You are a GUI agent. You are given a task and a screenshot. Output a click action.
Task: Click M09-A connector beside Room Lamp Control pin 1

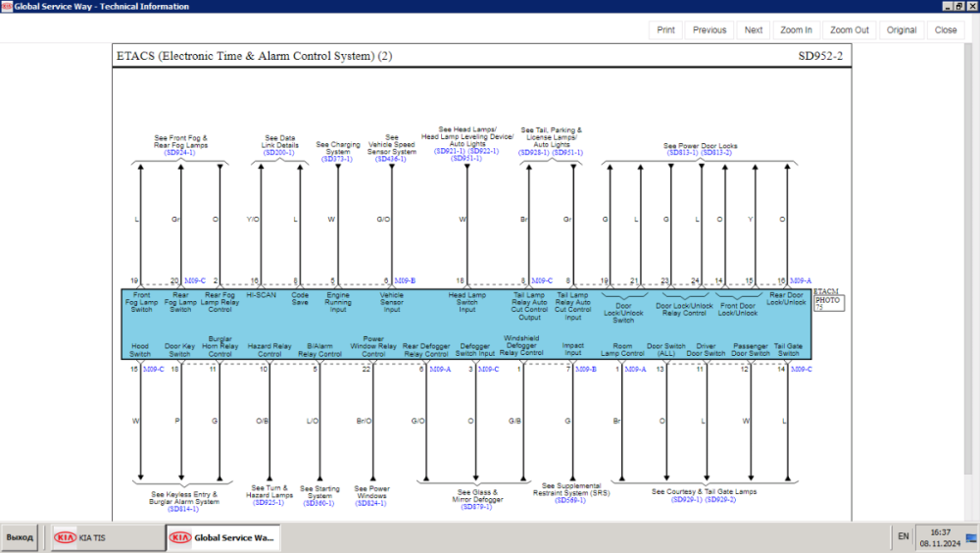(x=636, y=369)
